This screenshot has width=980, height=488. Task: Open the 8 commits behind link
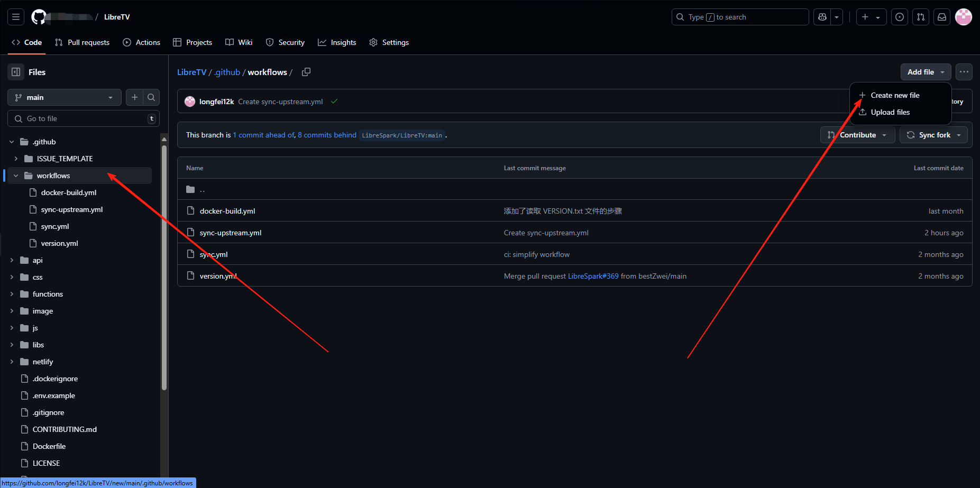[x=327, y=135]
